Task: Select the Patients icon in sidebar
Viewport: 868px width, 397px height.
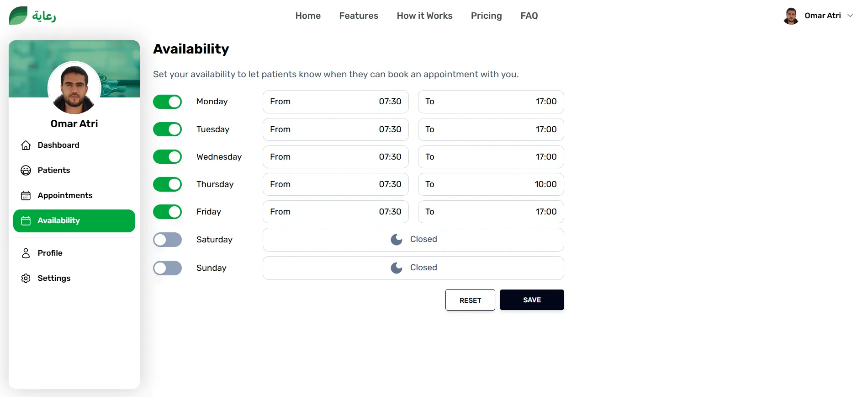Action: tap(26, 170)
